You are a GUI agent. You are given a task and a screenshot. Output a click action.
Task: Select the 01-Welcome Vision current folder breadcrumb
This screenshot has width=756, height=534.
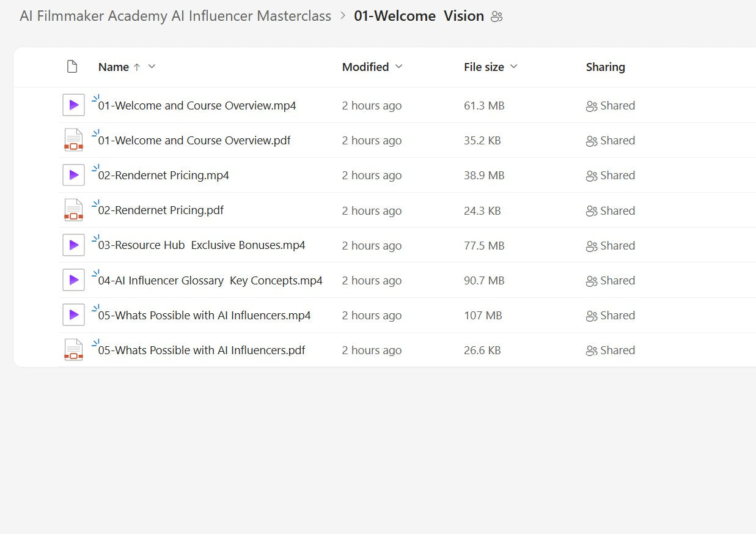tap(419, 16)
